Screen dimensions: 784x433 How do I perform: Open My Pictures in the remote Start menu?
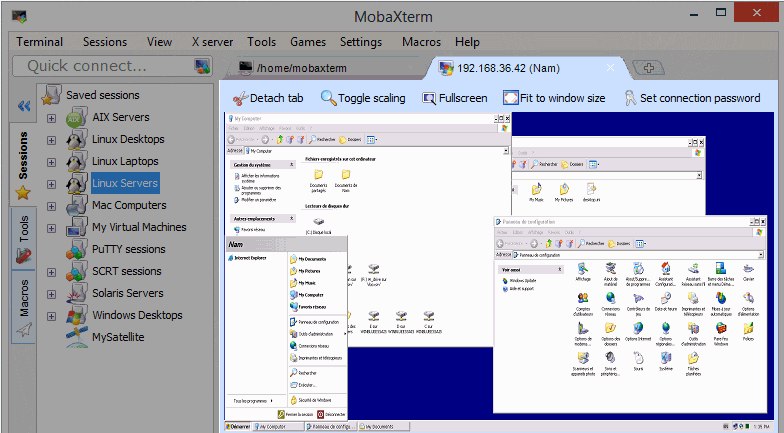point(306,271)
